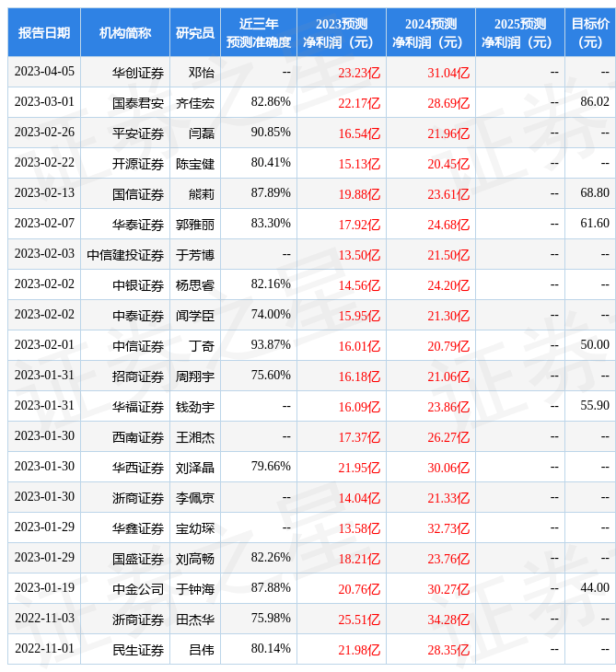Viewport: 616px width, 672px height.
Task: Select institution 中信证券
Action: click(x=138, y=346)
